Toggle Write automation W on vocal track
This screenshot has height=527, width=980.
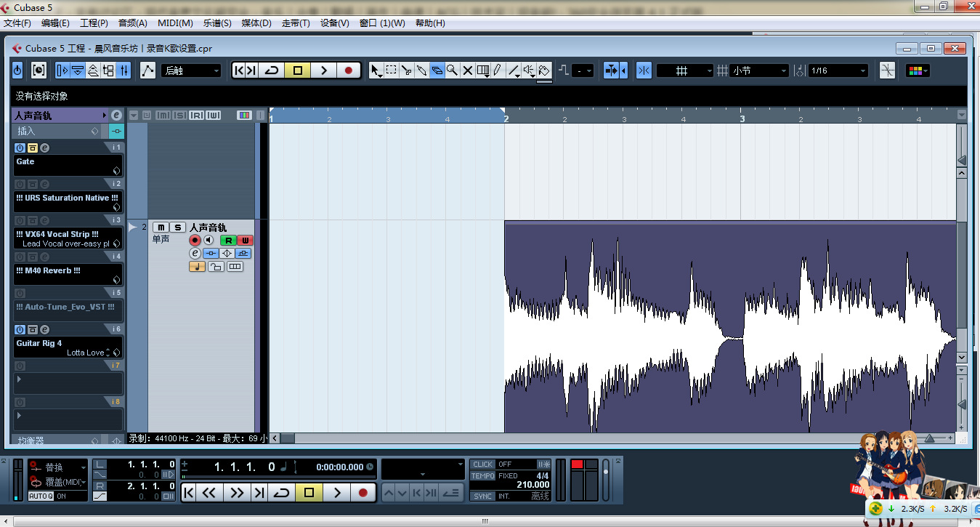click(245, 240)
